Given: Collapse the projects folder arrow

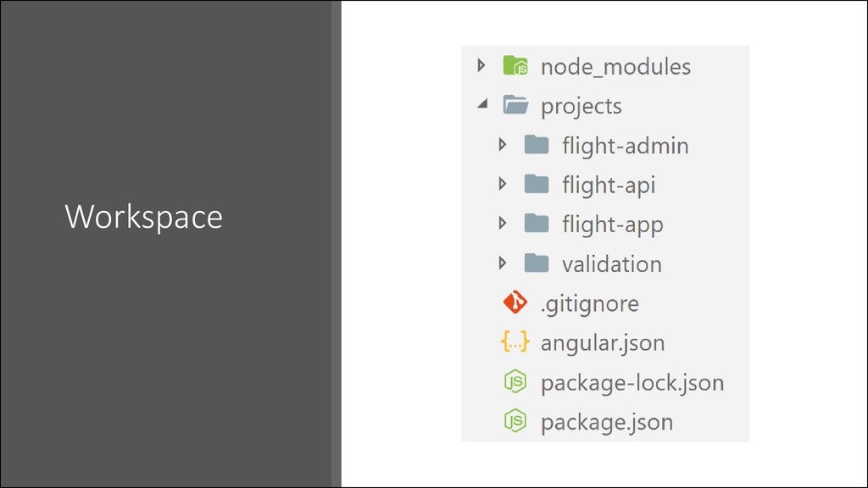Looking at the screenshot, I should [x=482, y=103].
